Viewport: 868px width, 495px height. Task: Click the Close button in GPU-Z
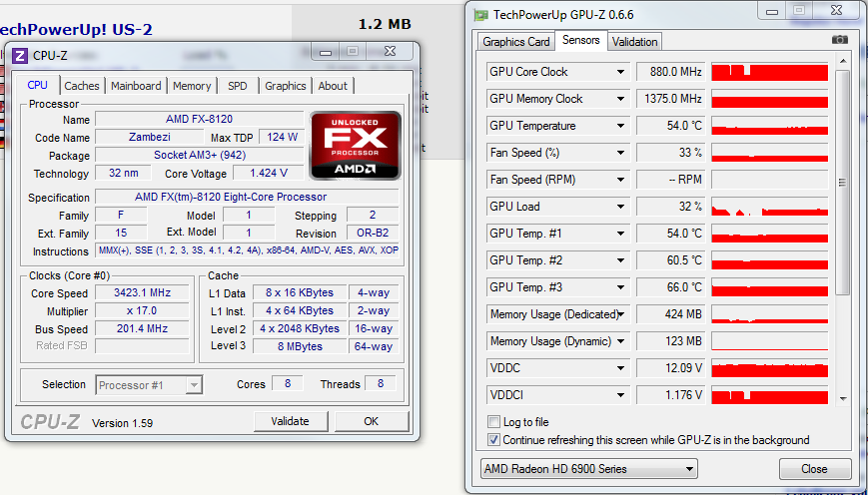(x=814, y=469)
